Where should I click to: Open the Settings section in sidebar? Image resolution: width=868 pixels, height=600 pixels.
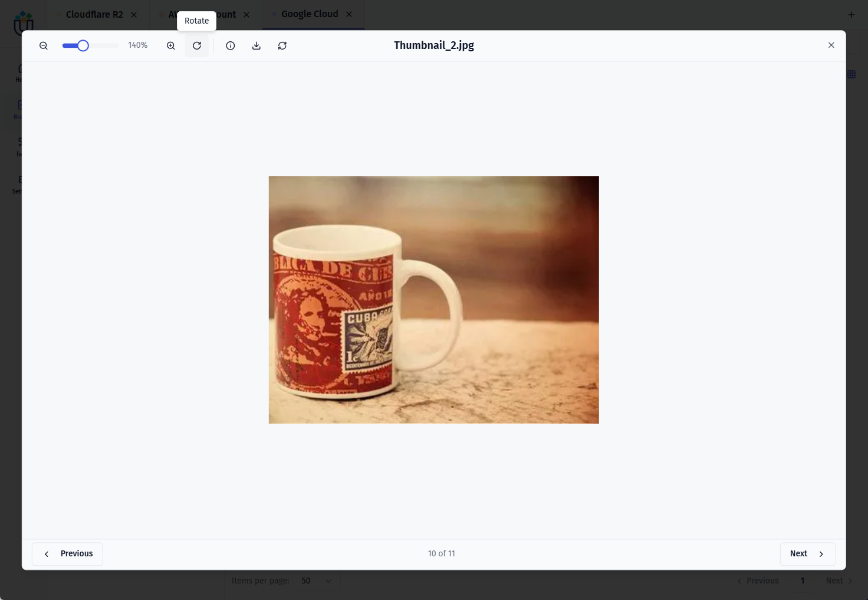click(x=20, y=183)
